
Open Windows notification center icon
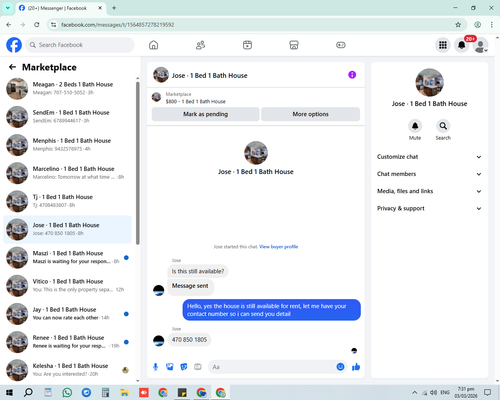point(488,393)
